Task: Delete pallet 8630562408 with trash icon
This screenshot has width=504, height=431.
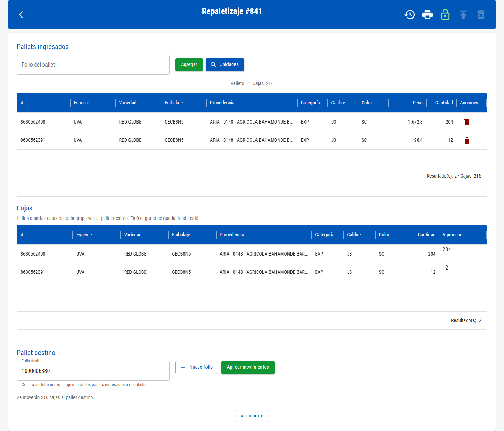Action: 467,122
